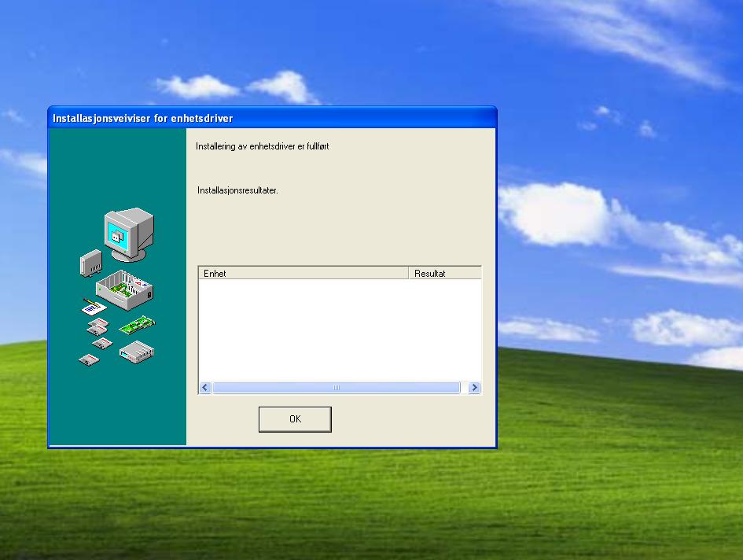This screenshot has height=560, width=743.
Task: Click the horizontal scrollbar thumb of results list
Action: (337, 388)
